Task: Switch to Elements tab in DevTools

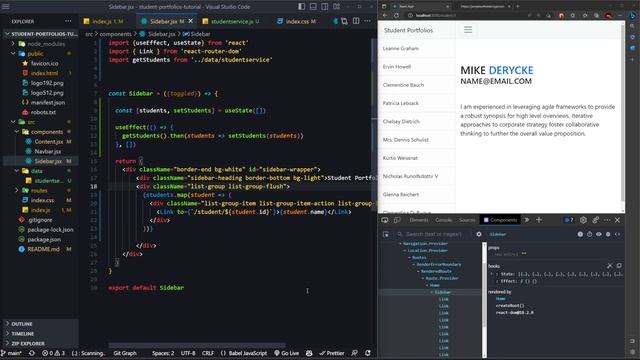Action: pyautogui.click(x=419, y=220)
